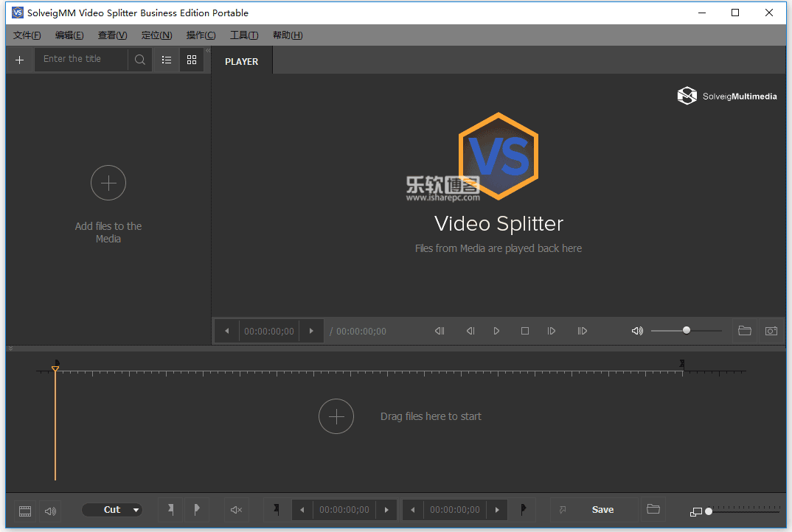Click the fragment end timecode field

(454, 510)
